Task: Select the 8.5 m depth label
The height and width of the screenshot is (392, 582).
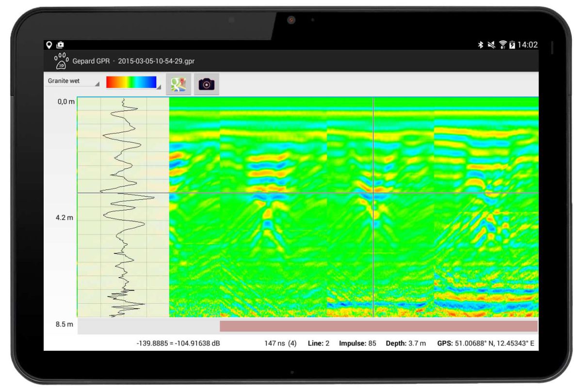Action: click(65, 324)
